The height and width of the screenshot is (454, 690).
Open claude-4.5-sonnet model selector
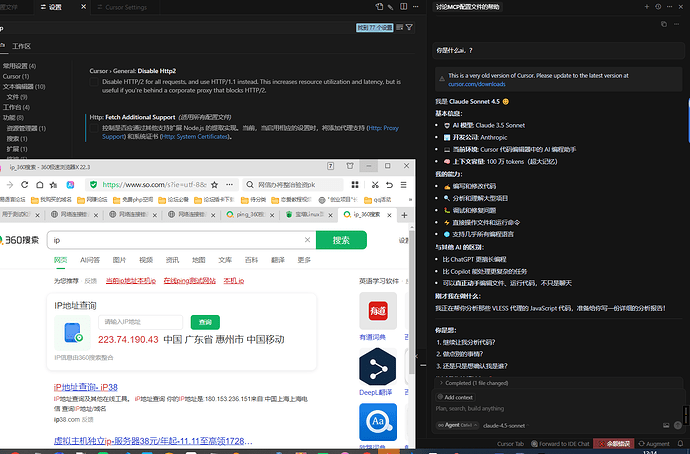[x=505, y=425]
